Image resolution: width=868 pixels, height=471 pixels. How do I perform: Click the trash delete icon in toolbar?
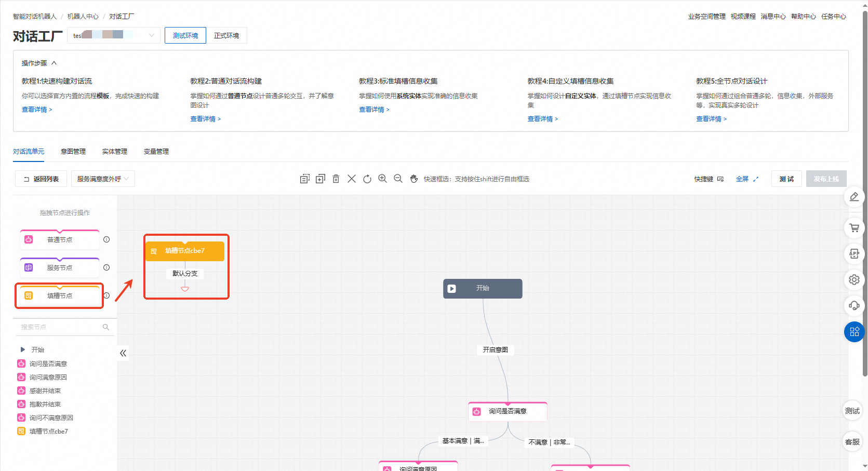336,179
